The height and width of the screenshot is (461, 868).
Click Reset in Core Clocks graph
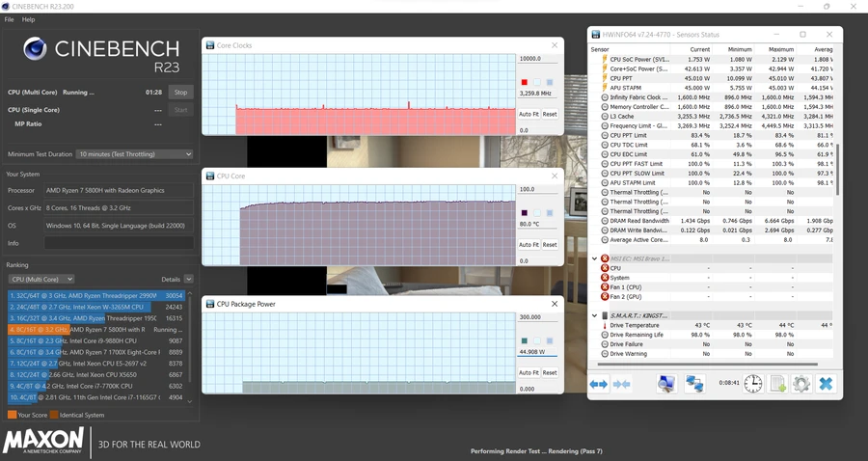[x=550, y=114]
